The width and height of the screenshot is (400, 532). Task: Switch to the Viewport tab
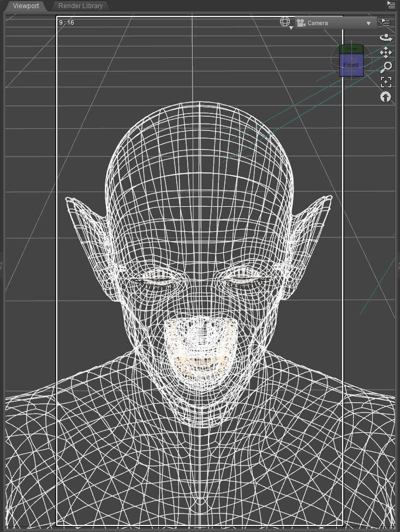point(26,6)
